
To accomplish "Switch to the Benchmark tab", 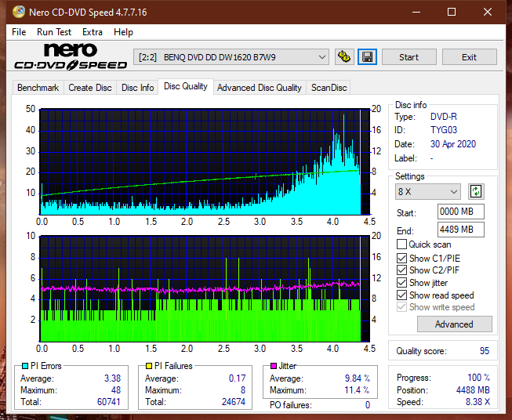I will point(38,88).
